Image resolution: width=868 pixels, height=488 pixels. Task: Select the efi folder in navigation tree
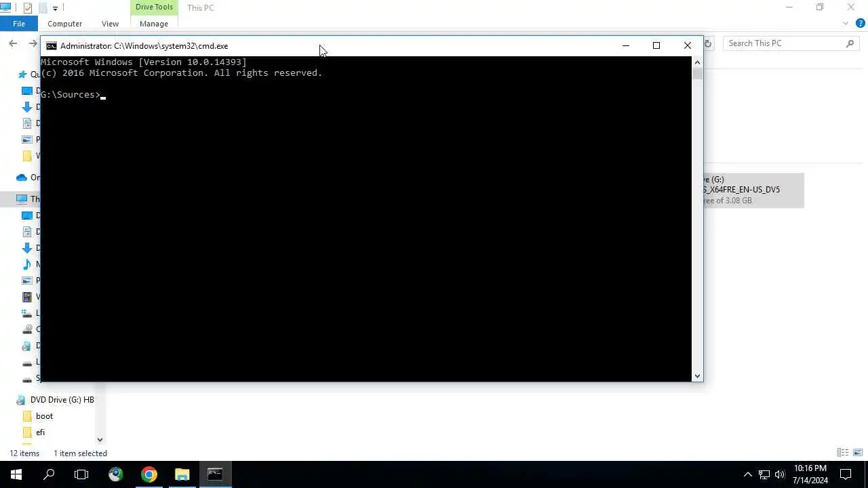(x=40, y=432)
